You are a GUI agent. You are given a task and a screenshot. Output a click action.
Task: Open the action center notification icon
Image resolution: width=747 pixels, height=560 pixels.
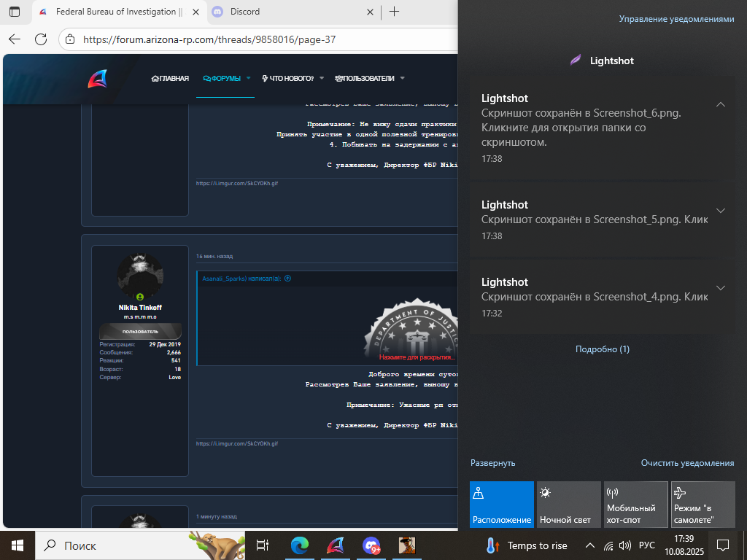[x=723, y=545]
